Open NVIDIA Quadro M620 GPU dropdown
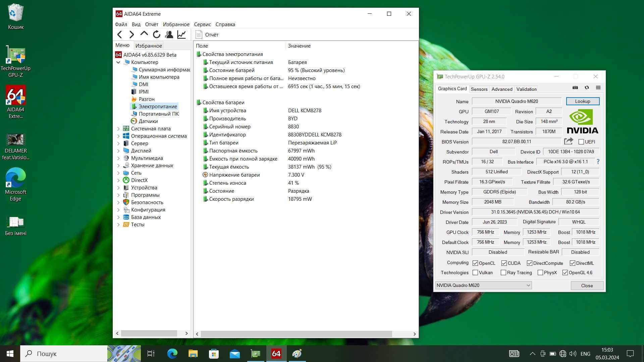644x362 pixels. [x=483, y=285]
